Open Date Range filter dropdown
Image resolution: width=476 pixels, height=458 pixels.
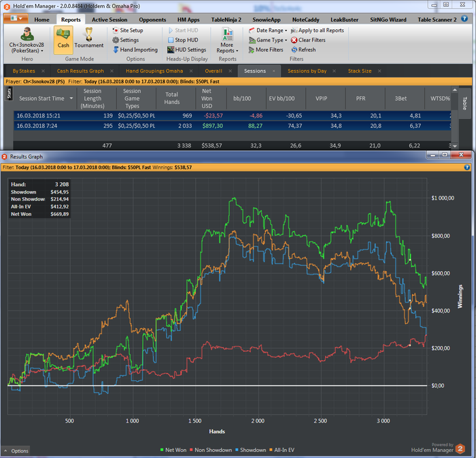point(268,31)
